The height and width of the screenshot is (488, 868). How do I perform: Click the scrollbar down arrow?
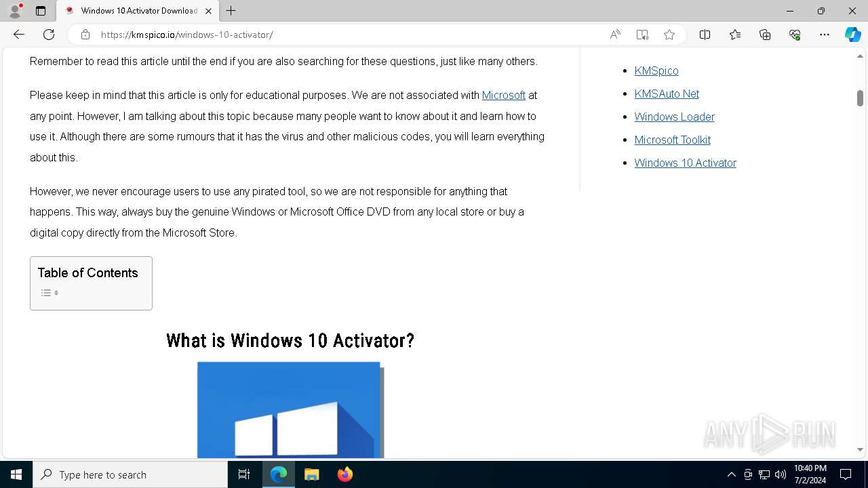coord(860,449)
